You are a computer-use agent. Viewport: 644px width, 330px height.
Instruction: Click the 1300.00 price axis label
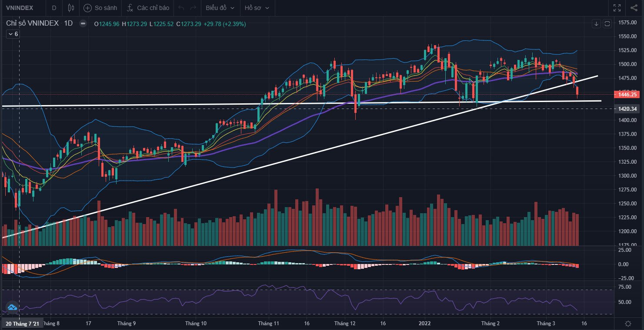pyautogui.click(x=627, y=176)
